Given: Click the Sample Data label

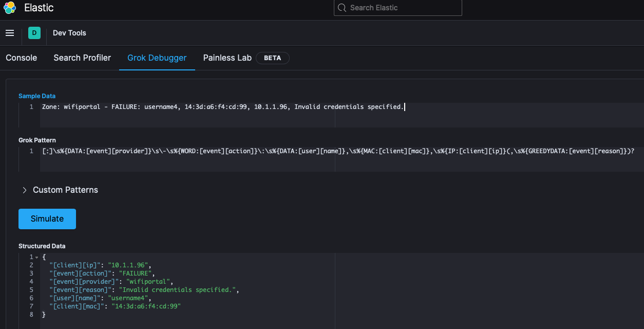Looking at the screenshot, I should point(37,96).
